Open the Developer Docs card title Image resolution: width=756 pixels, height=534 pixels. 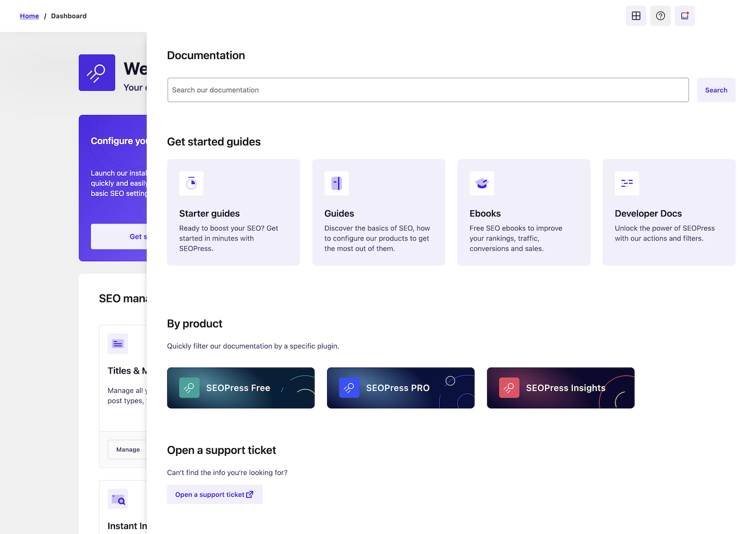click(x=648, y=214)
